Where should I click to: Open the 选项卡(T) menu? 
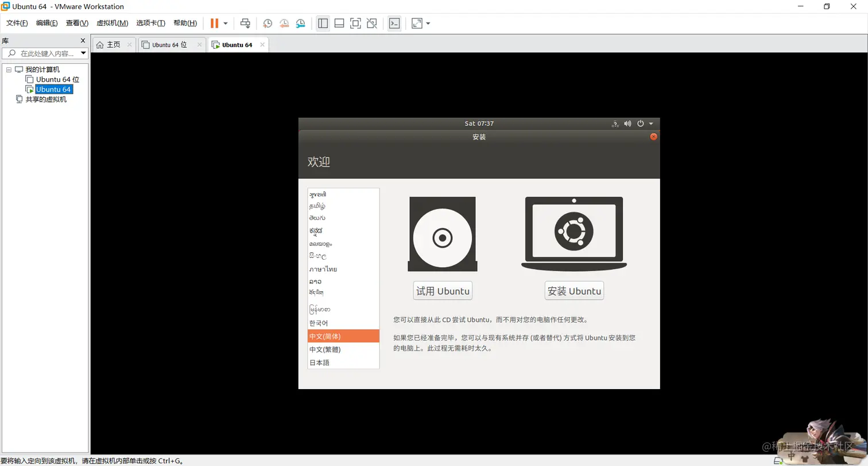151,23
